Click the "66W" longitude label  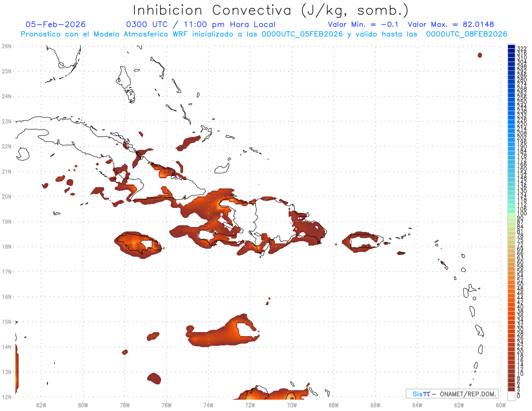pyautogui.click(x=376, y=405)
